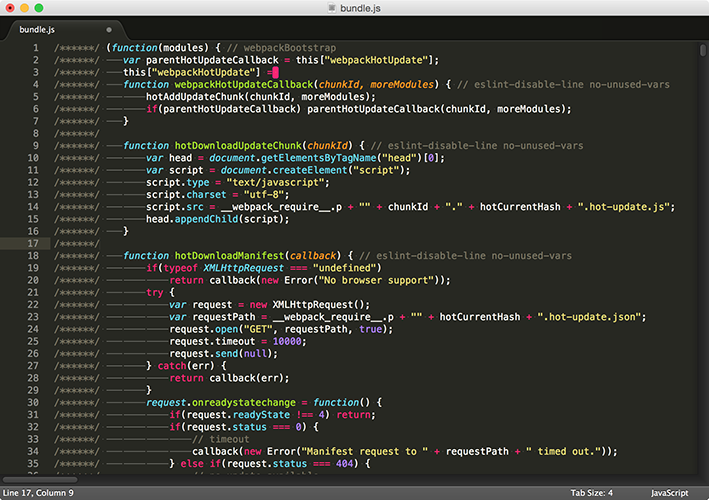Click ".hot-update.js" string on line 14

coord(624,207)
